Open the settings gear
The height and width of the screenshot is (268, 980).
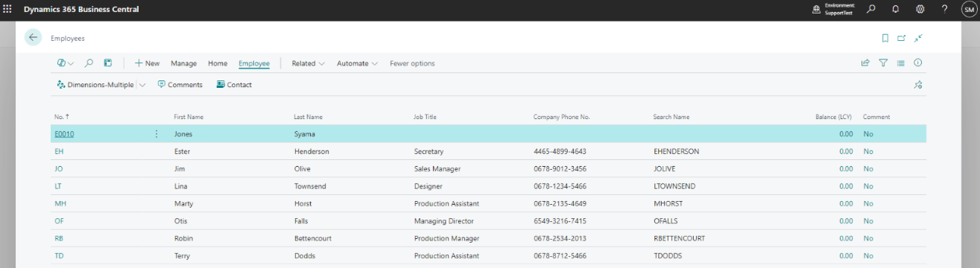920,9
